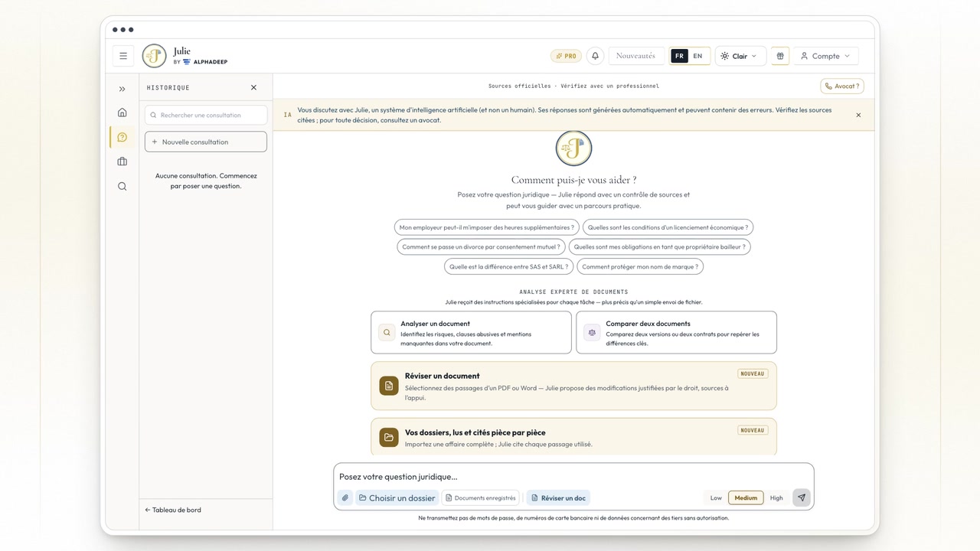Select the divorce par consentement mutuel suggestion
980x551 pixels.
click(x=481, y=247)
